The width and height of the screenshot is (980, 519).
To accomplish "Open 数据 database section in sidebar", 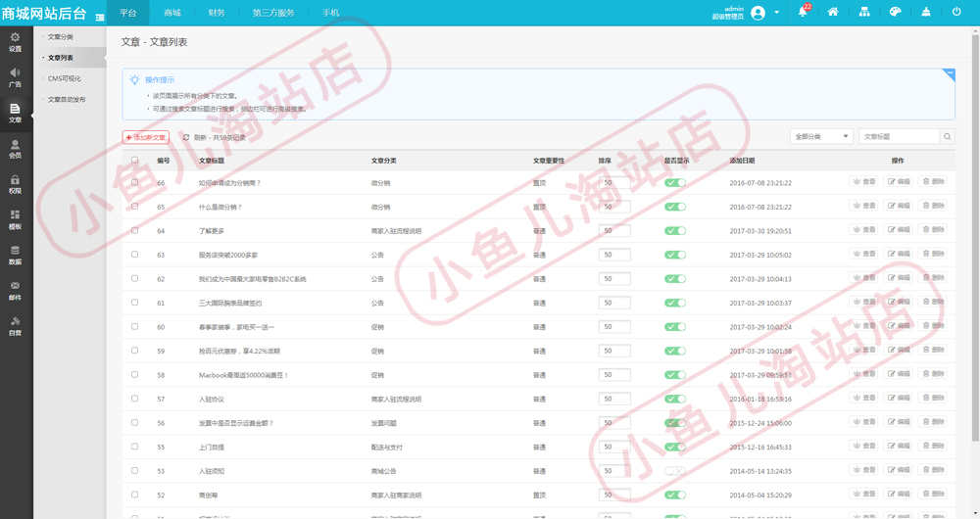I will [x=15, y=255].
